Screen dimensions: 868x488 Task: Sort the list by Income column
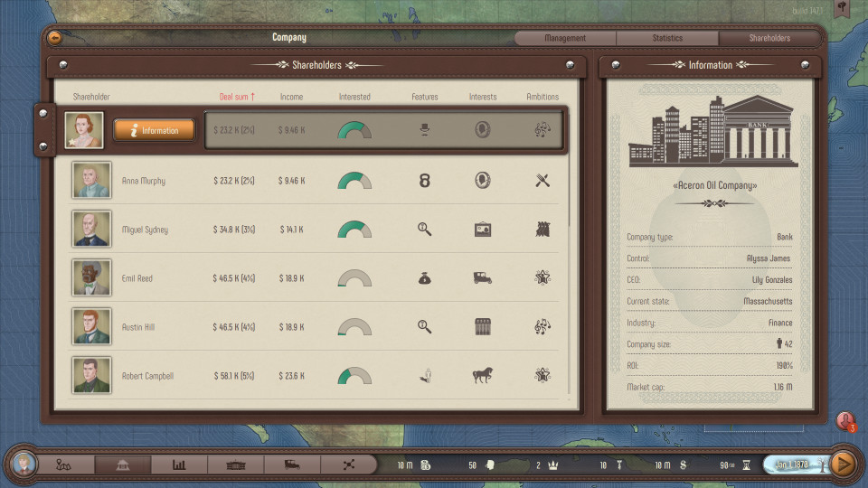pyautogui.click(x=291, y=97)
